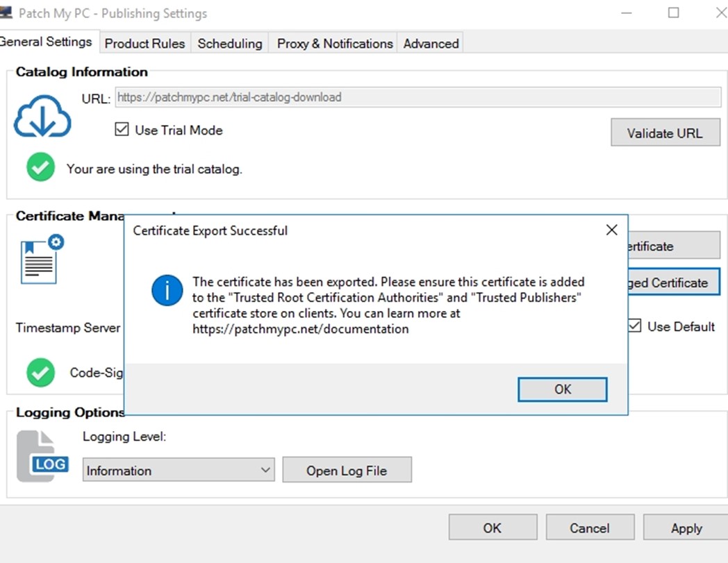Click the catalog URL input field
The height and width of the screenshot is (563, 728).
(x=418, y=97)
